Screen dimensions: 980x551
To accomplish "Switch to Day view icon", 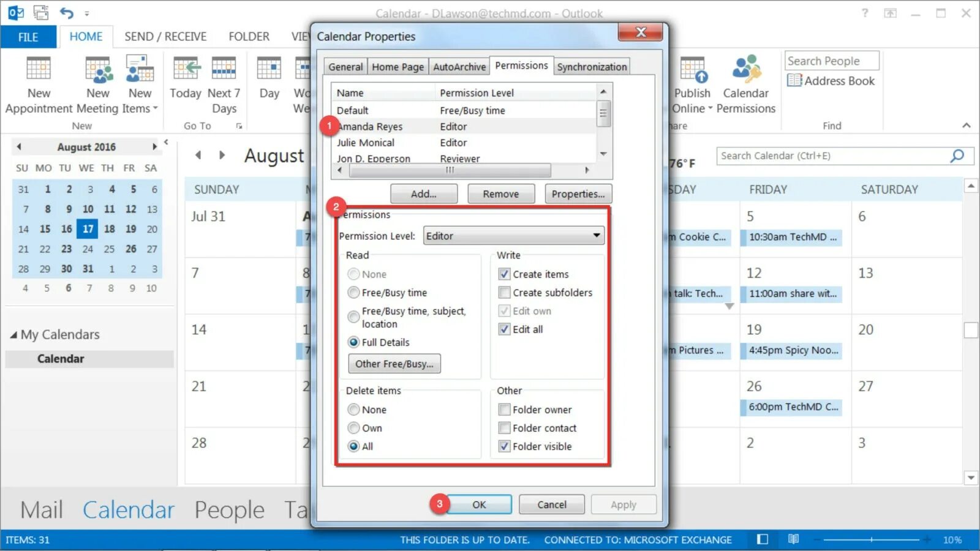I will pyautogui.click(x=269, y=69).
